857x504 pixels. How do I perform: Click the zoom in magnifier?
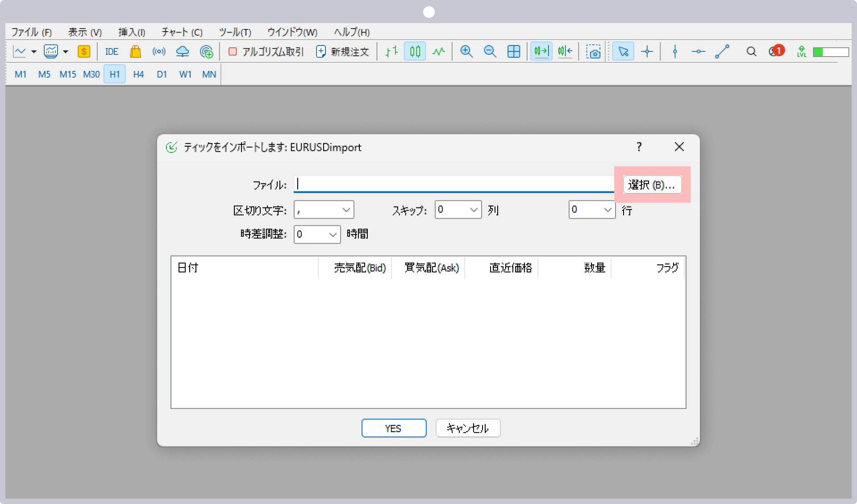[466, 52]
